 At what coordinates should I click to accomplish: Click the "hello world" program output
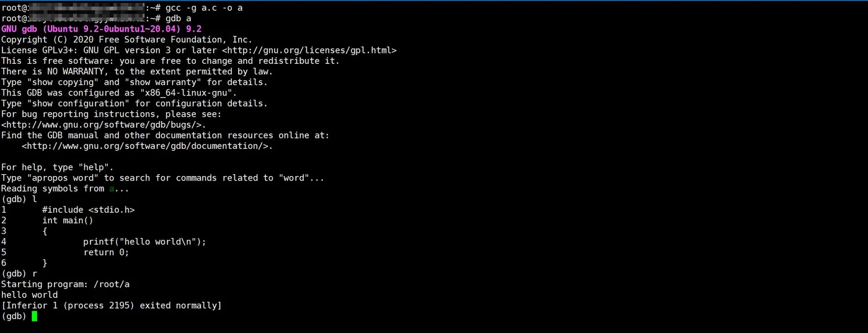pos(29,295)
